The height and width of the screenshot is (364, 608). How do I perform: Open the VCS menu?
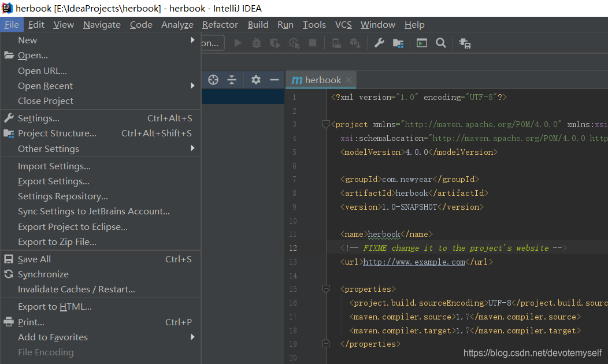point(343,24)
